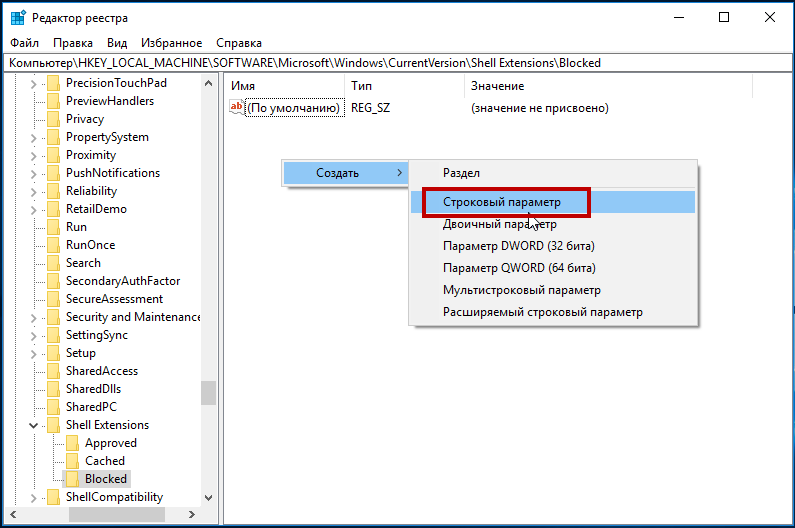This screenshot has height=528, width=795.
Task: Click the registry path address bar
Action: pos(398,63)
